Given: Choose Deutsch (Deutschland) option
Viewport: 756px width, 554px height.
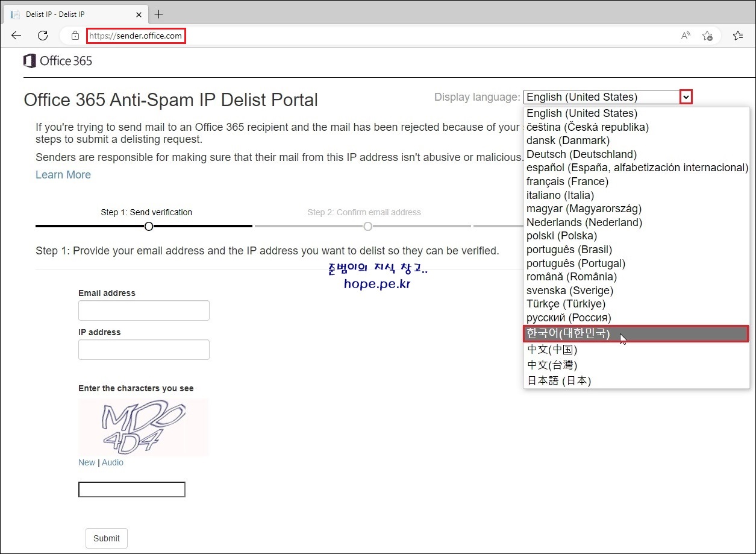Looking at the screenshot, I should click(x=637, y=154).
